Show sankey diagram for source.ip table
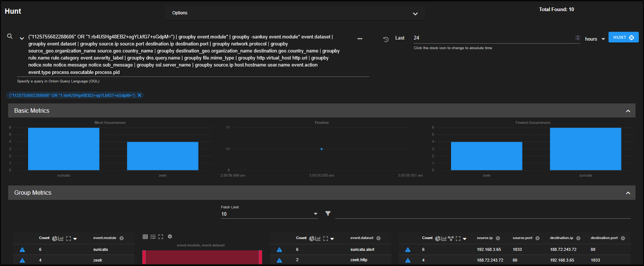The width and height of the screenshot is (644, 266). coord(450,239)
